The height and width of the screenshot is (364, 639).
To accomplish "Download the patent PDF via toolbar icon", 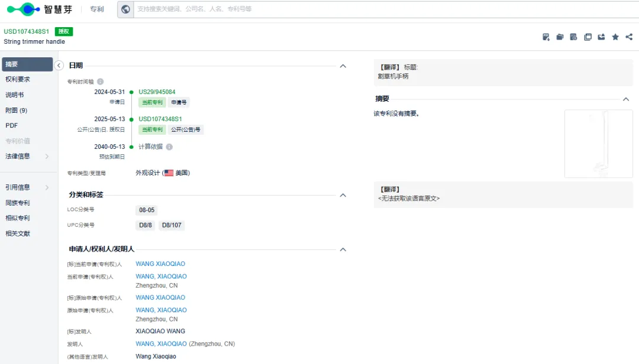I will point(546,37).
